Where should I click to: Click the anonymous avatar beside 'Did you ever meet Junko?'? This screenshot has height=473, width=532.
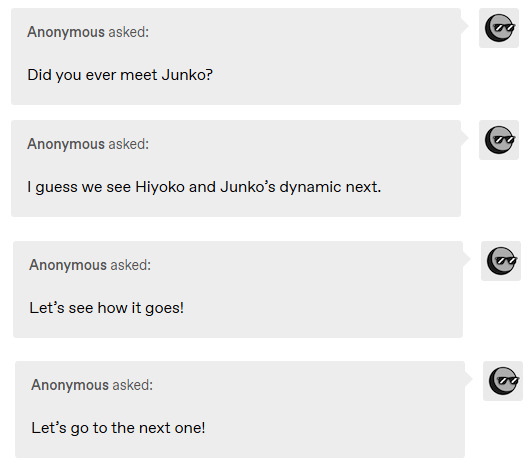click(499, 28)
